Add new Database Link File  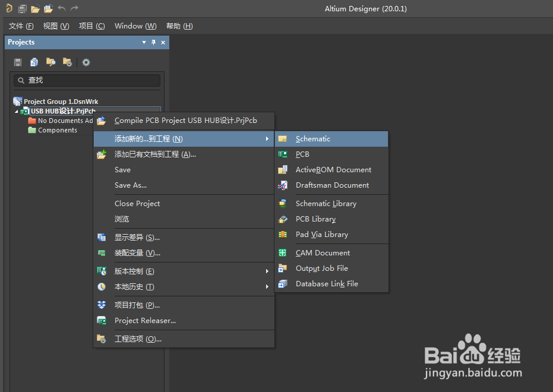tap(331, 284)
